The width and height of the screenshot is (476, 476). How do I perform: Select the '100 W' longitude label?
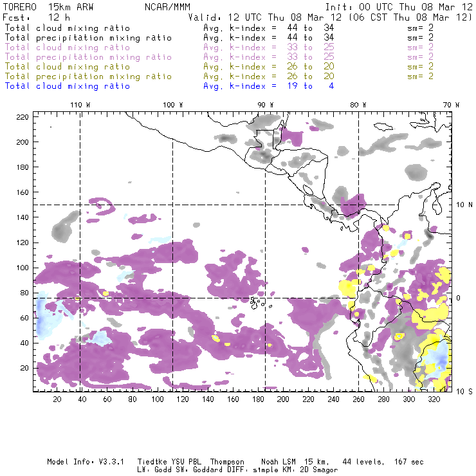click(173, 105)
